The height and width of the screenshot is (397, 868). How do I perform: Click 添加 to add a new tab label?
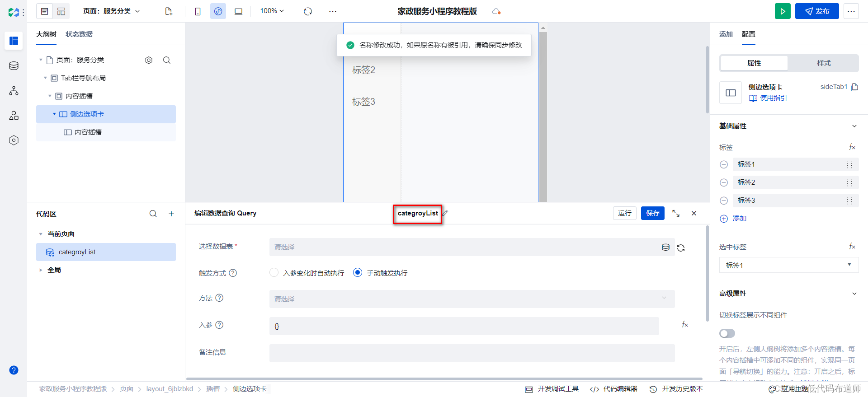click(733, 219)
